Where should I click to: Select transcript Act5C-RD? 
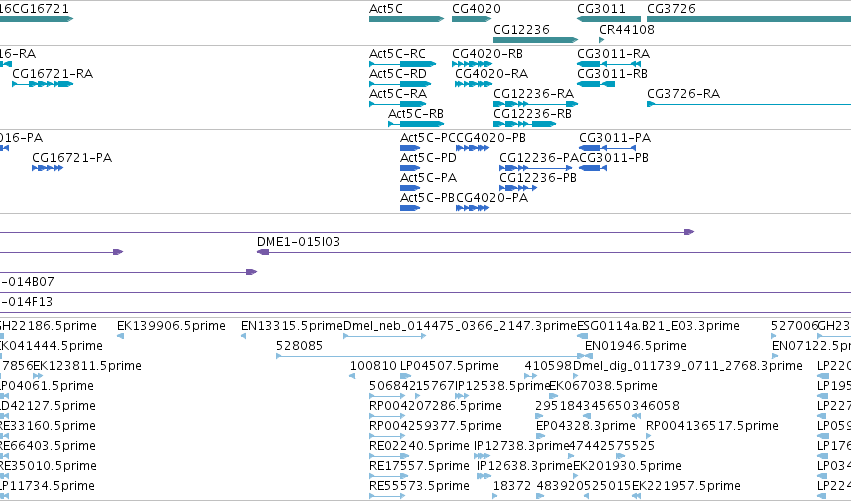click(400, 84)
